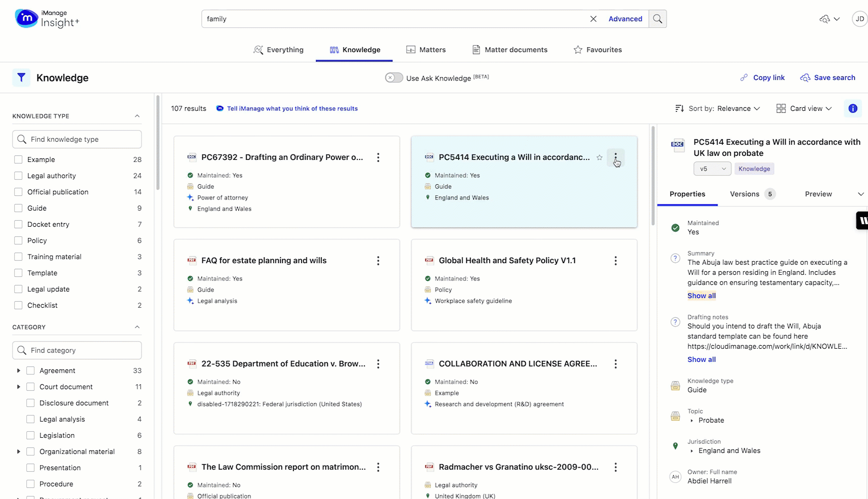This screenshot has width=868, height=499.
Task: Expand the Agreement category tree
Action: (18, 370)
